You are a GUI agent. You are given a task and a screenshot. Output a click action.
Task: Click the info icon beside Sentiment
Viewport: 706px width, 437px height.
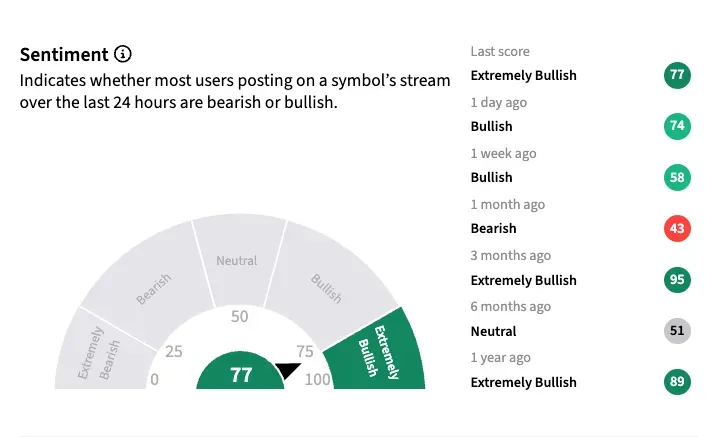123,54
